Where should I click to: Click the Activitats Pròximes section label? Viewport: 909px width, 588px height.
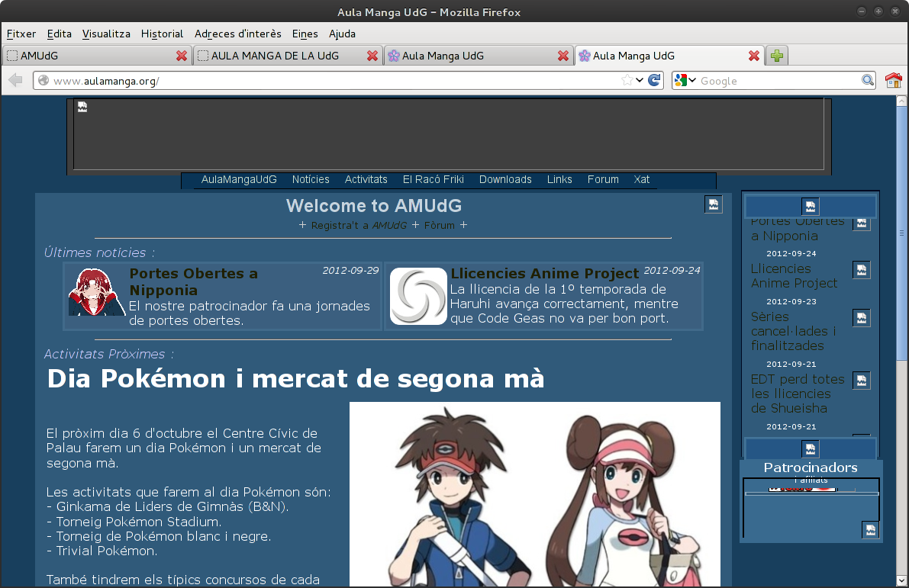point(109,354)
